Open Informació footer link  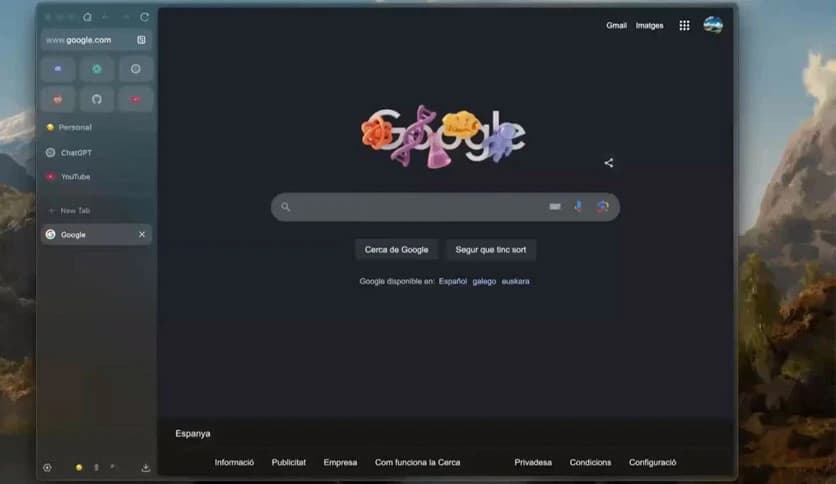pos(234,462)
